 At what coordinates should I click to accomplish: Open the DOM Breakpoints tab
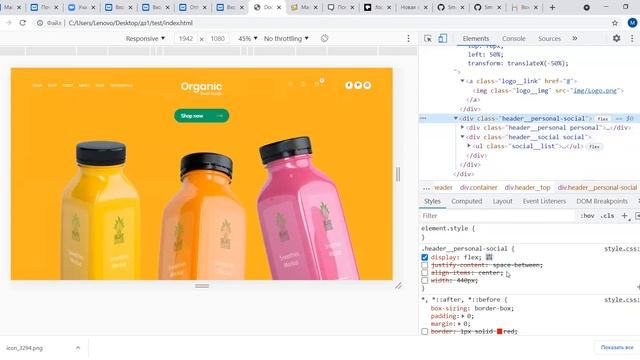(x=602, y=201)
